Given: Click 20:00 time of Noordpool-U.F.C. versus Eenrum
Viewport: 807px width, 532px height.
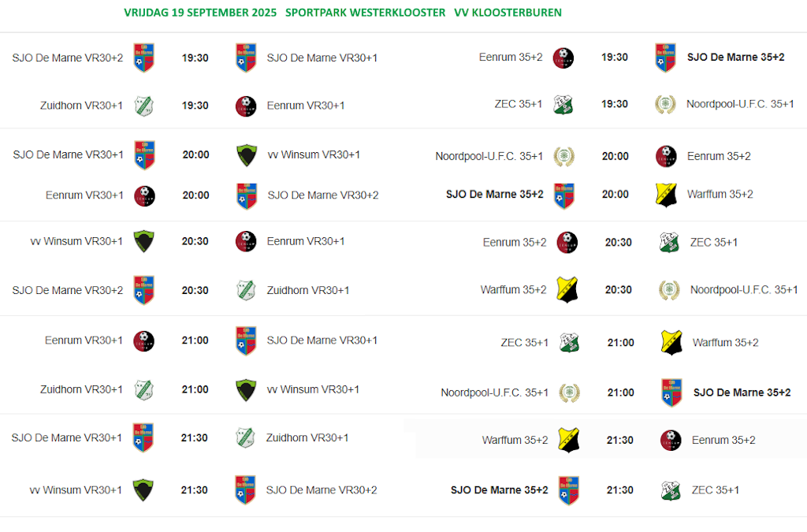Looking at the screenshot, I should (x=615, y=157).
